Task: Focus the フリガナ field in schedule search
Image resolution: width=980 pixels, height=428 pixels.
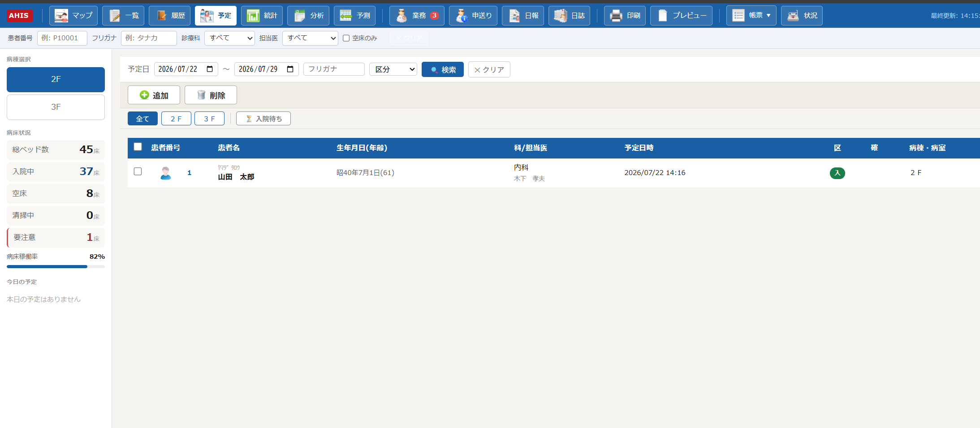Action: pyautogui.click(x=334, y=69)
